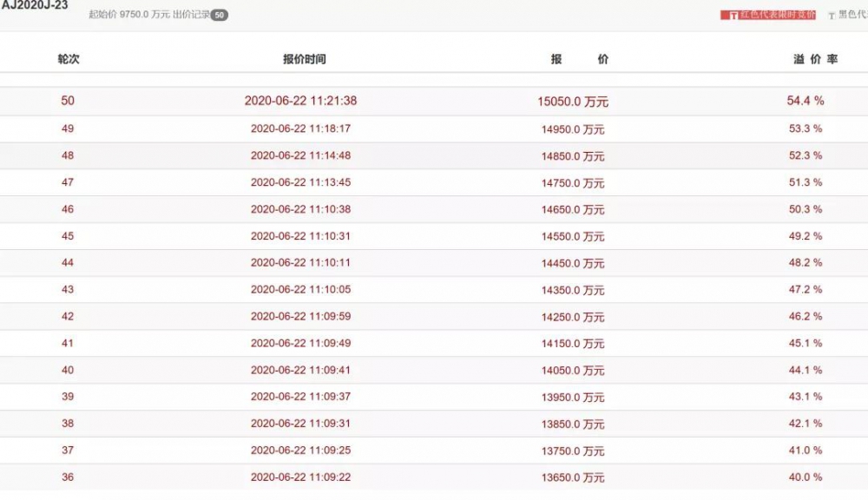The height and width of the screenshot is (500, 868).
Task: Click round number 45
Action: coord(68,236)
